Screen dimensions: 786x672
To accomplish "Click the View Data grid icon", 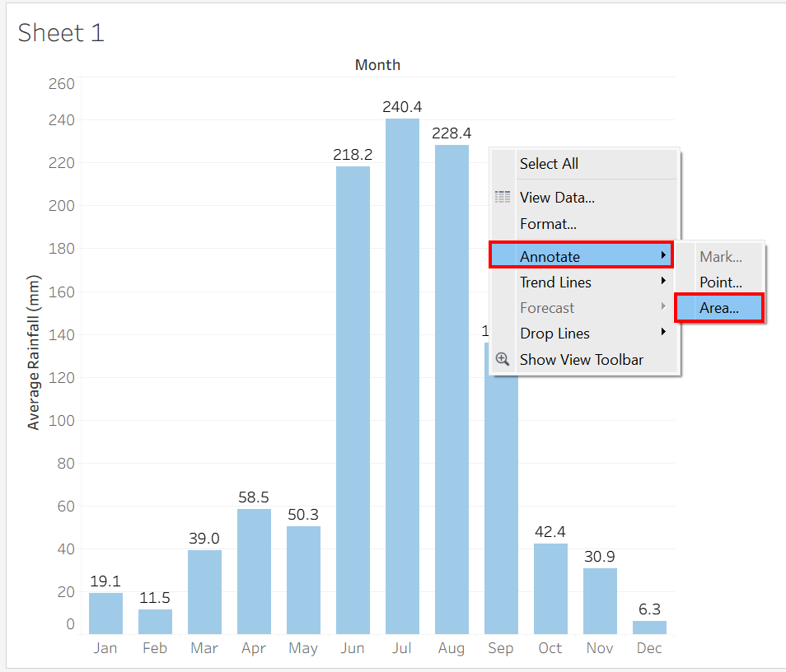I will (503, 197).
